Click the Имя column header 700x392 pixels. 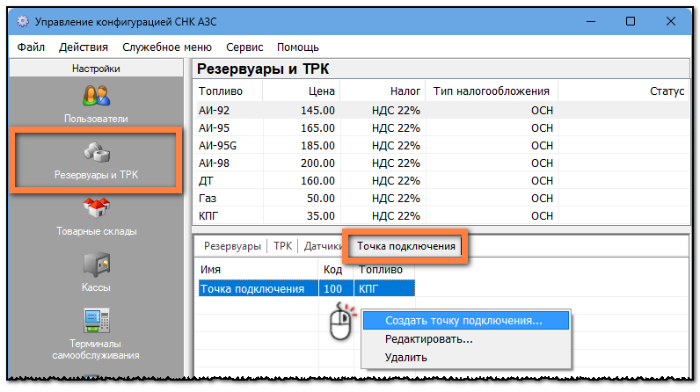[258, 270]
